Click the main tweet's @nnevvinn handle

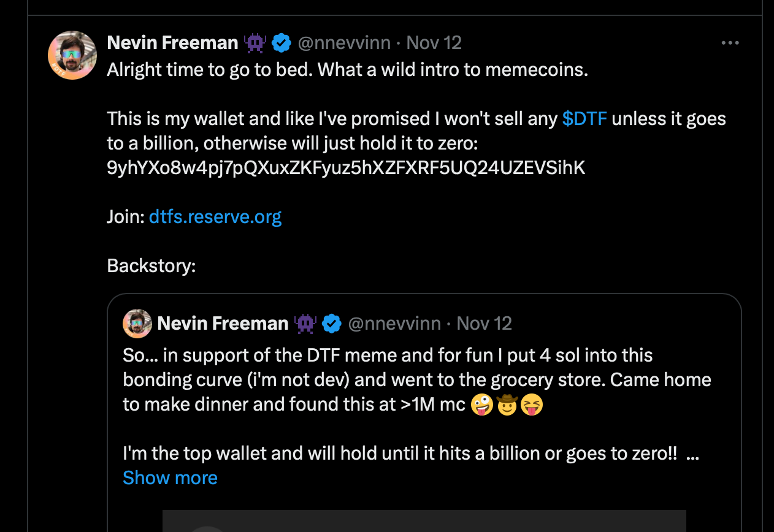coord(343,43)
